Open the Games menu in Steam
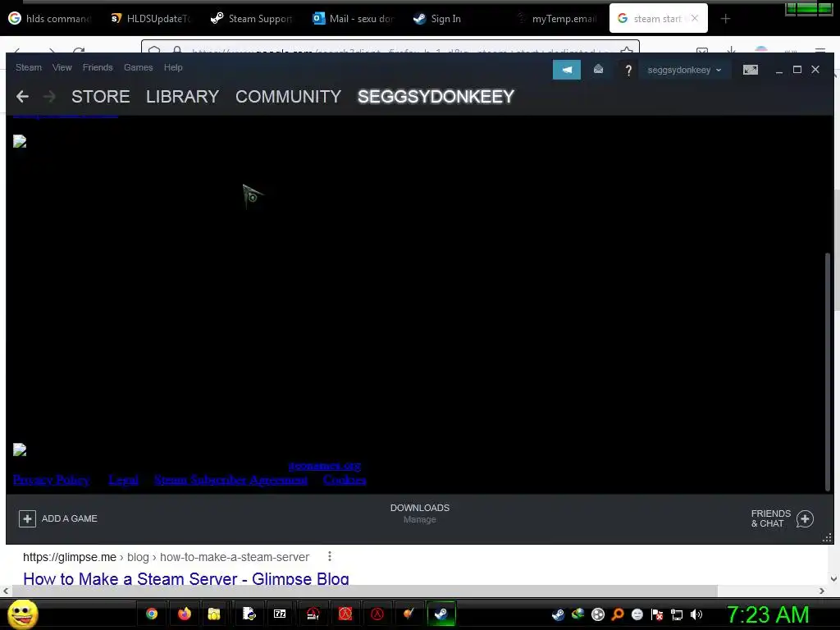The image size is (840, 630). pyautogui.click(x=138, y=67)
